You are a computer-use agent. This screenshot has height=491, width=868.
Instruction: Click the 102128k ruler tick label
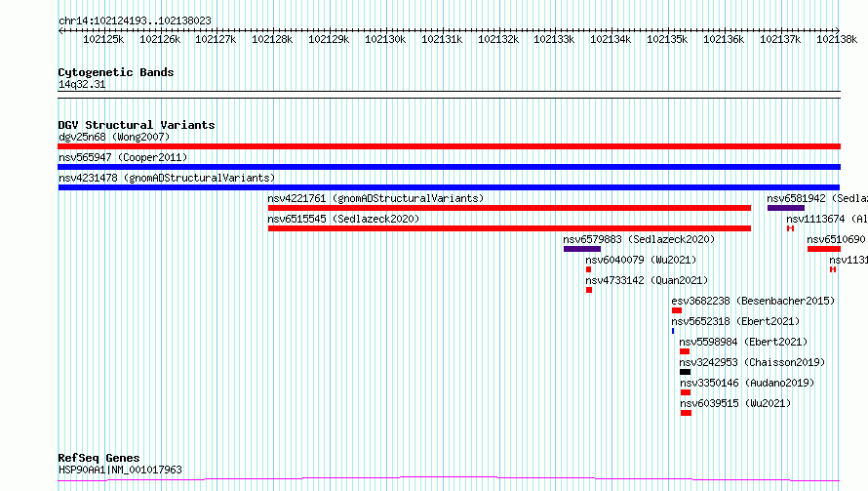pyautogui.click(x=272, y=39)
